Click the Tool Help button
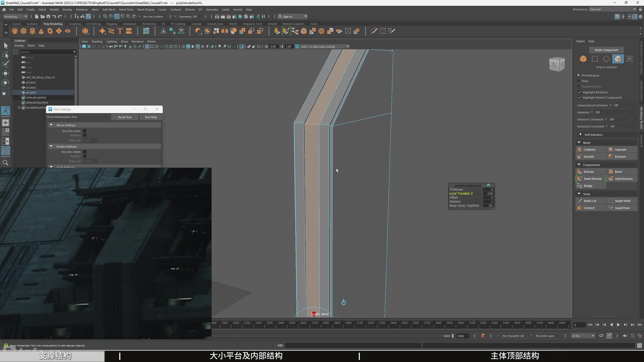The height and width of the screenshot is (362, 644). click(151, 117)
